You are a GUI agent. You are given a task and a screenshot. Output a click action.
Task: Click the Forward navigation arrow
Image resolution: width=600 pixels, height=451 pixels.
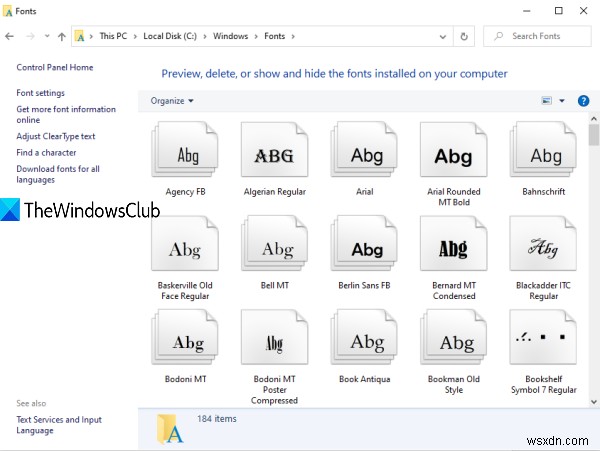pos(30,36)
